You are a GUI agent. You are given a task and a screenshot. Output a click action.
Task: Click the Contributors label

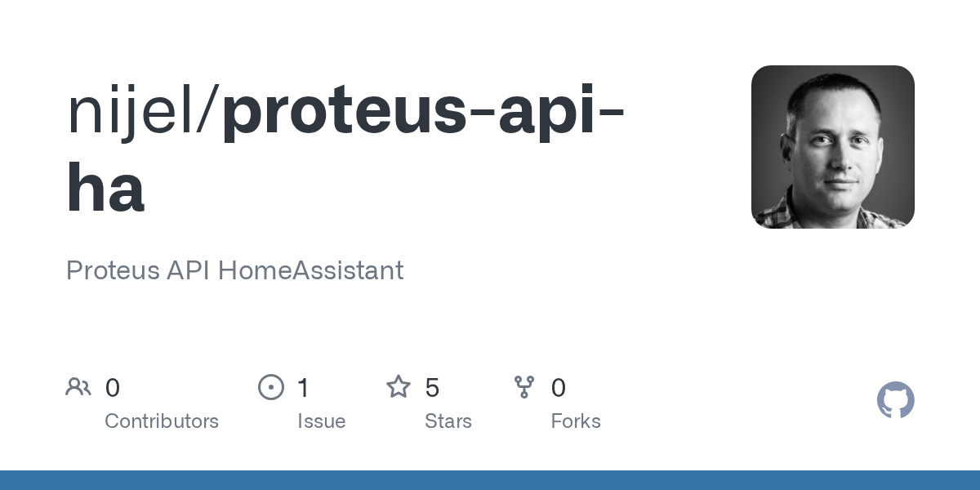162,421
